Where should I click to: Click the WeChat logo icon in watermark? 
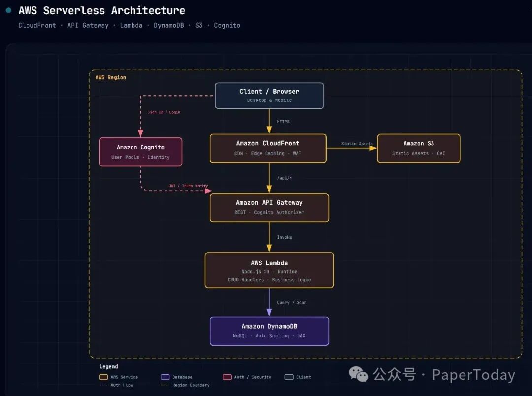[x=359, y=374]
